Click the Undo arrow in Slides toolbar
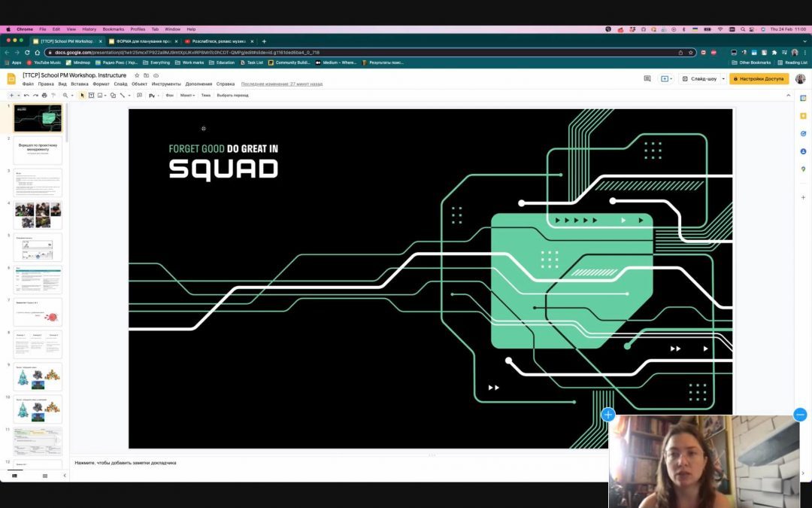Viewport: 812px width, 508px height. coord(26,96)
